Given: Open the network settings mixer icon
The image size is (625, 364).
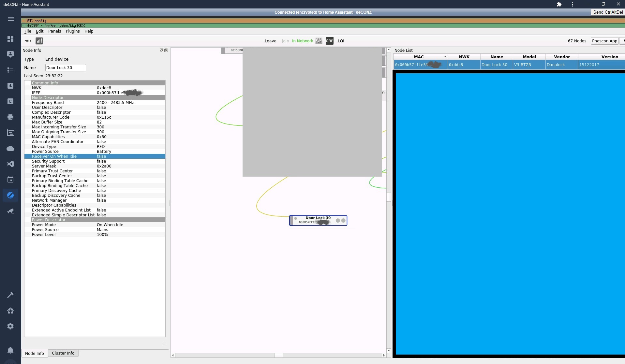Looking at the screenshot, I should [x=319, y=41].
